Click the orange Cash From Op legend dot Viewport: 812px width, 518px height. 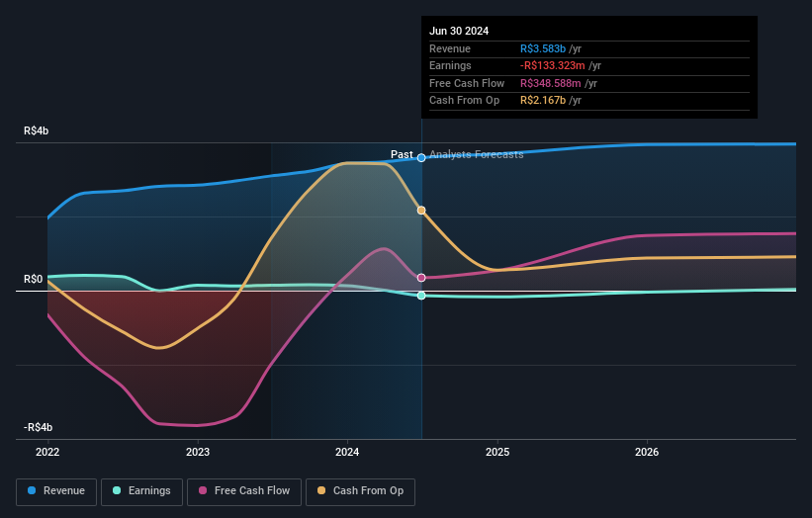(x=321, y=490)
